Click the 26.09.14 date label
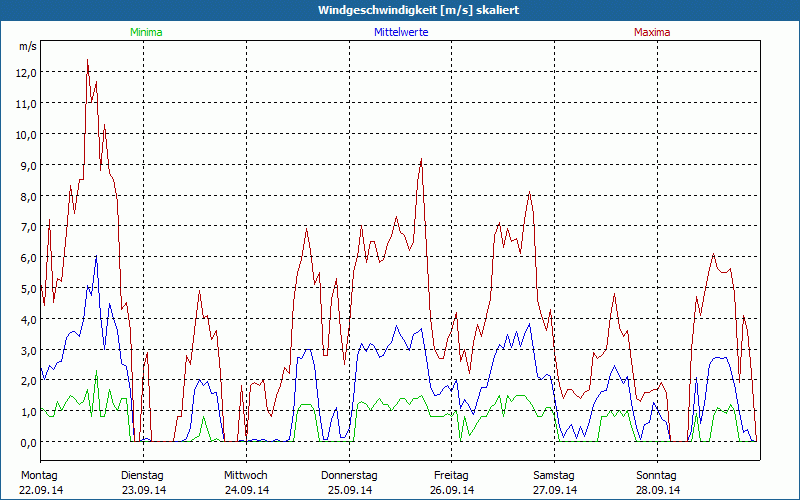 [x=452, y=490]
